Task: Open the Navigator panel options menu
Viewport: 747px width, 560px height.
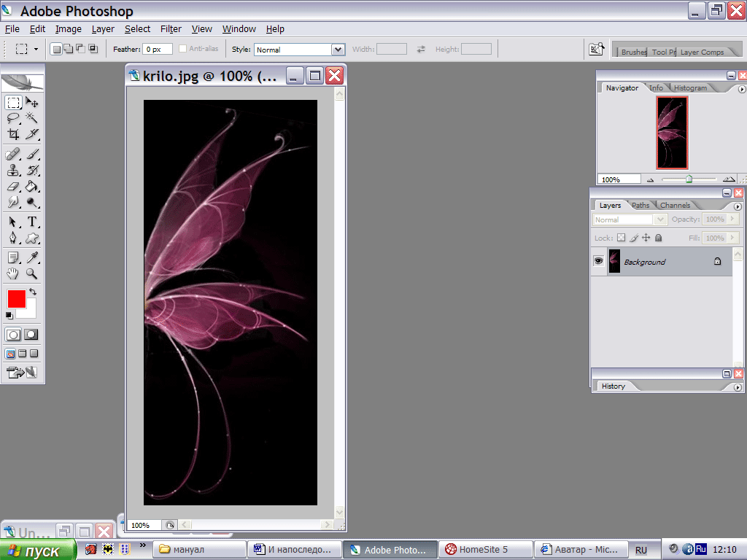Action: (x=741, y=89)
